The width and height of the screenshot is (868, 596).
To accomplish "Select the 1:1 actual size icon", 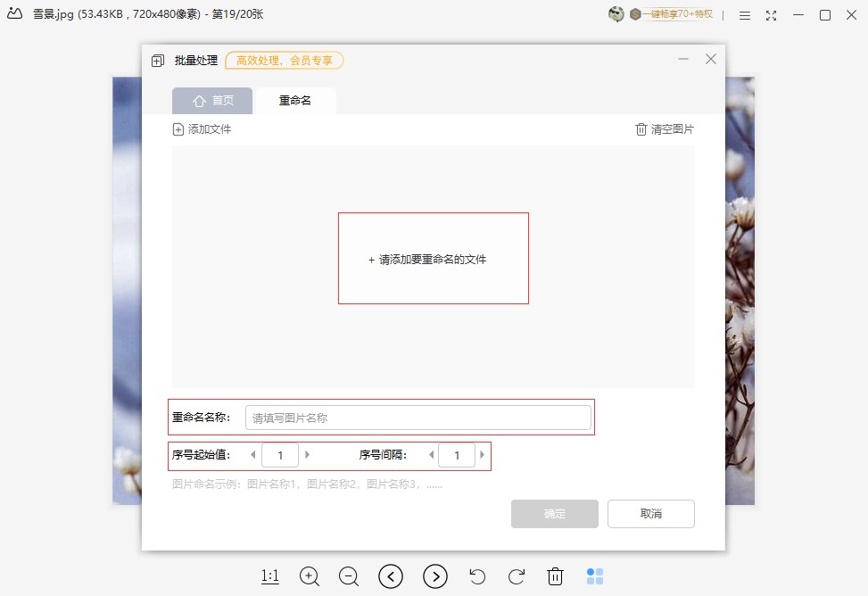I will (269, 576).
